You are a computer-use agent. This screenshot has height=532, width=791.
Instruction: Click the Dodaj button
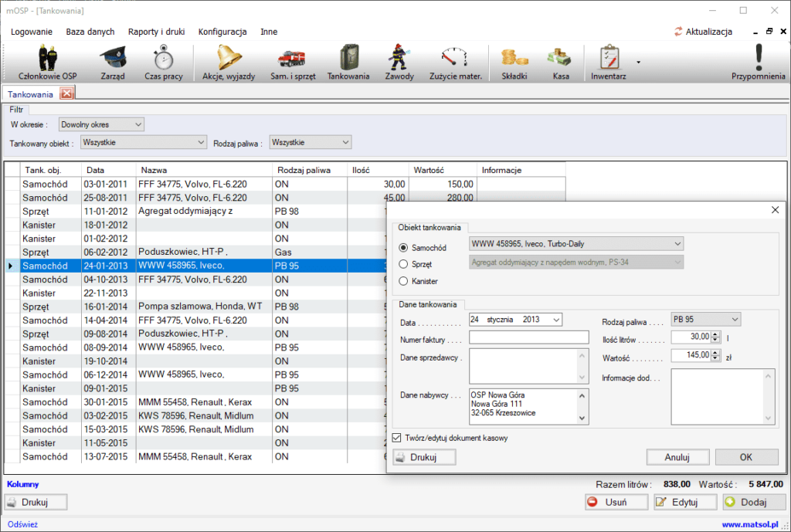pyautogui.click(x=754, y=502)
